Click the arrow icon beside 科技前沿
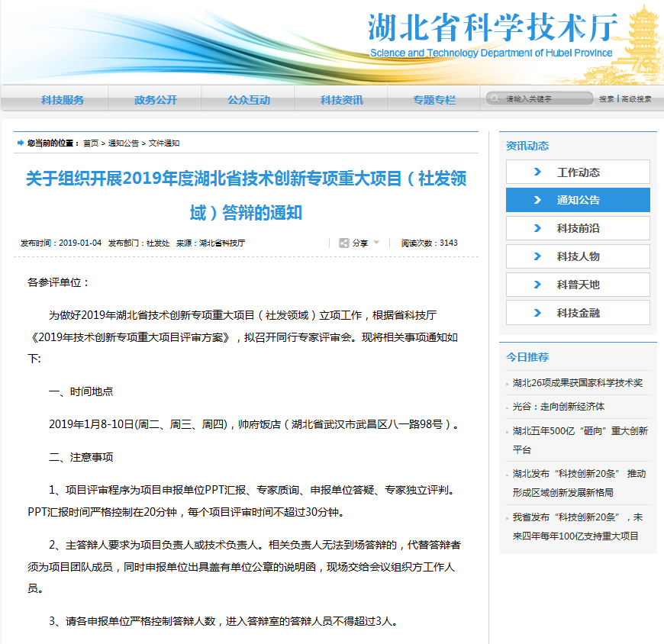The image size is (664, 644). pyautogui.click(x=537, y=228)
